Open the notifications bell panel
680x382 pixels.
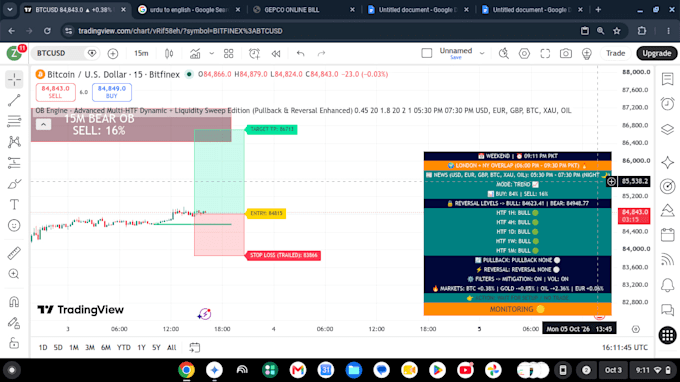tap(667, 285)
